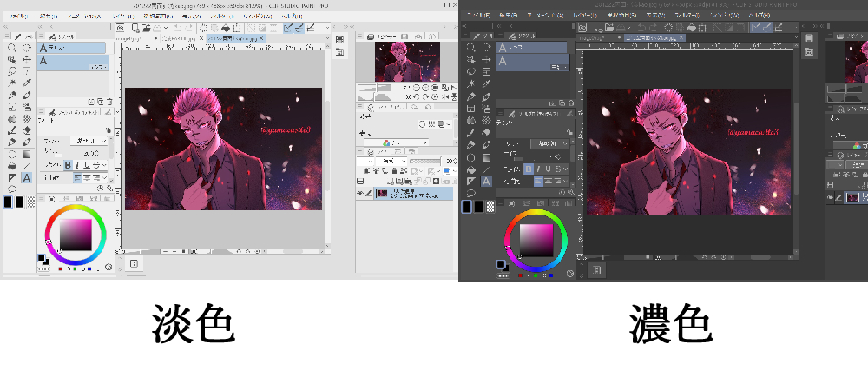Screen dimensions: 868x391
Task: Toggle Italic in the dark-theme tool property
Action: click(538, 169)
